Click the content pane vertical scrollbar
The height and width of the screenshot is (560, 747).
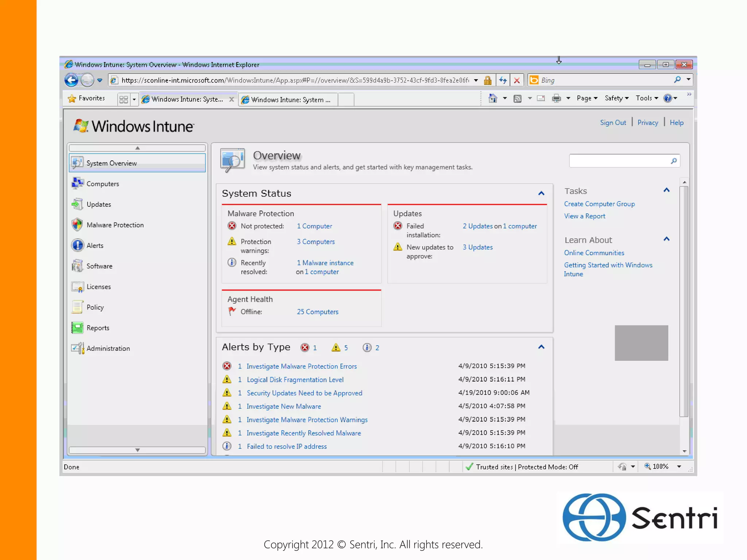pos(684,301)
